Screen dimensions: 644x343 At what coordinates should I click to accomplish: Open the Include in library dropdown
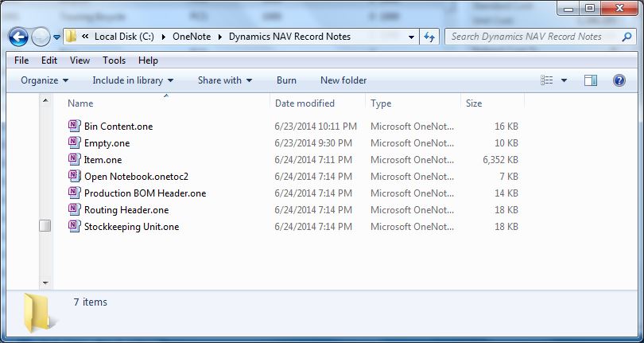point(133,80)
